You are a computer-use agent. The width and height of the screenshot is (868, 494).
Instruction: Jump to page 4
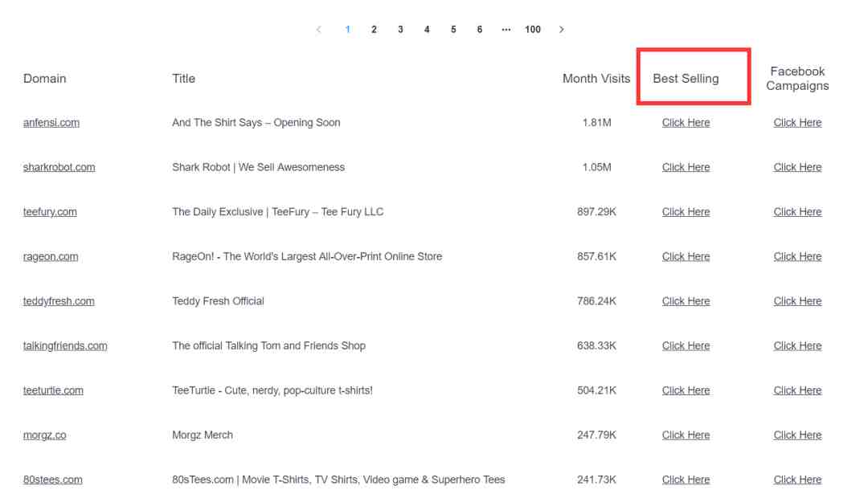(427, 30)
